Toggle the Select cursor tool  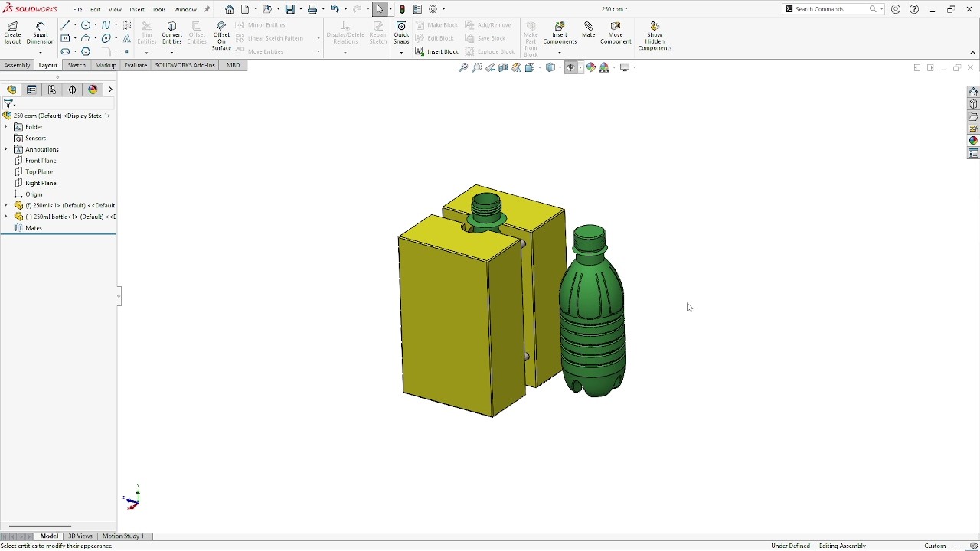(x=380, y=9)
